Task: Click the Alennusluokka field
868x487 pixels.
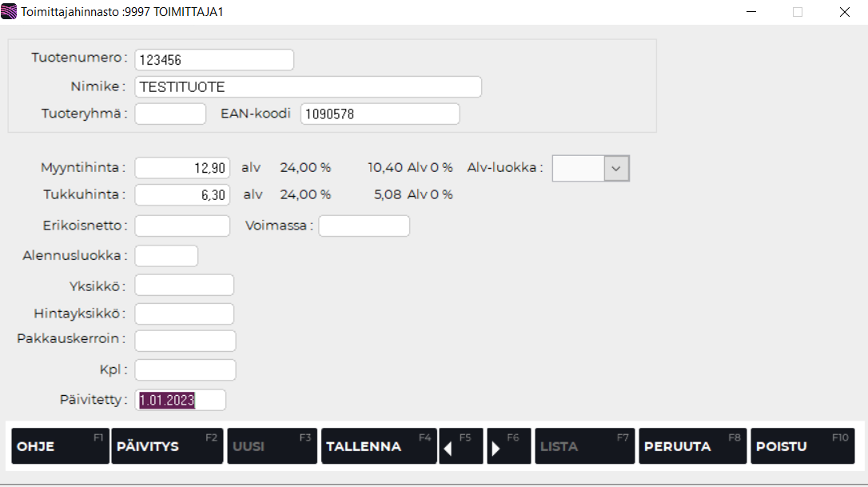Action: tap(166, 256)
